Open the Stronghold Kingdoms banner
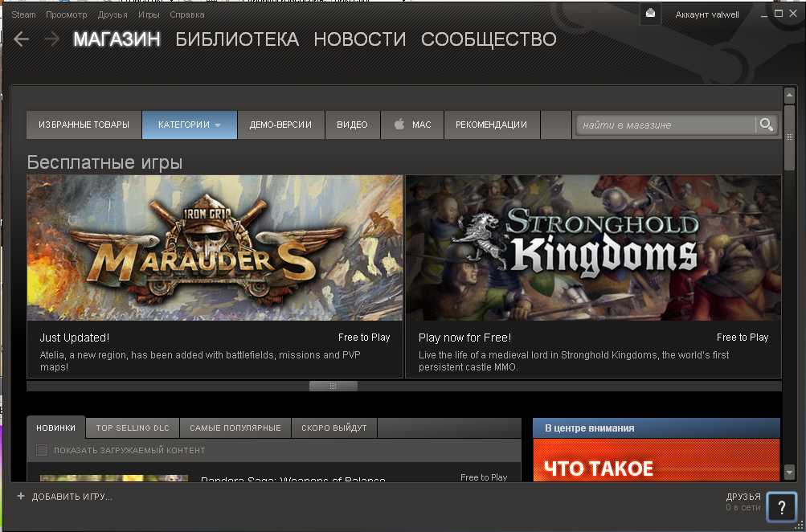806x532 pixels. pyautogui.click(x=593, y=248)
